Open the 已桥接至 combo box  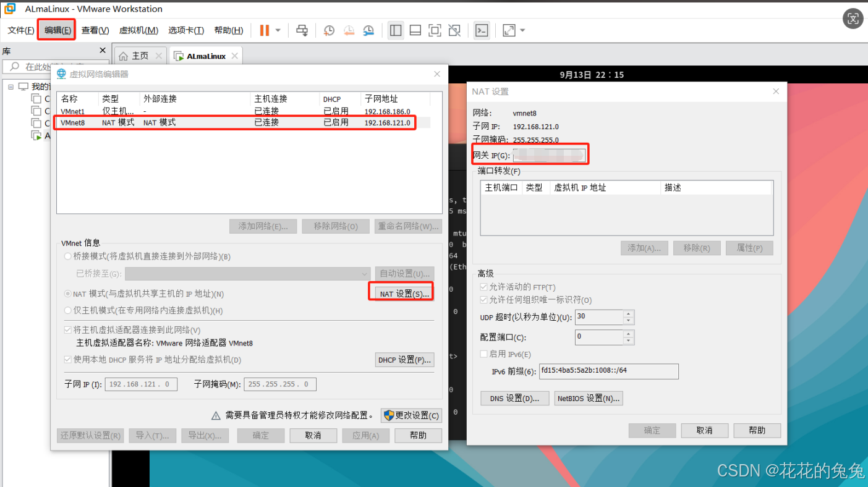pyautogui.click(x=248, y=274)
